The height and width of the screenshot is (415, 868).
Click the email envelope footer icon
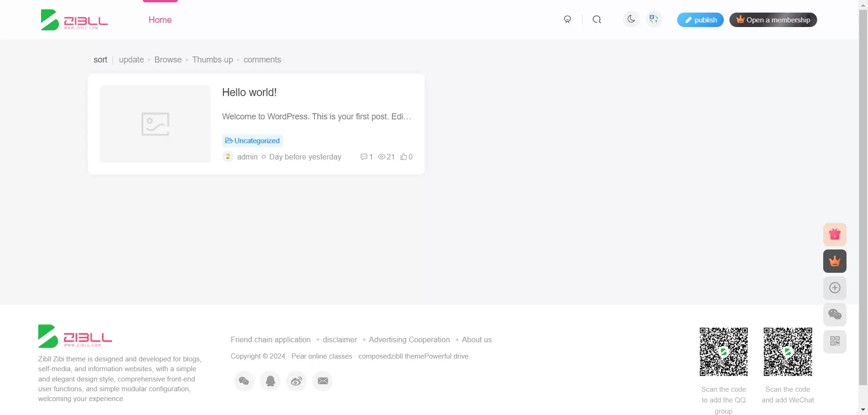click(x=322, y=381)
